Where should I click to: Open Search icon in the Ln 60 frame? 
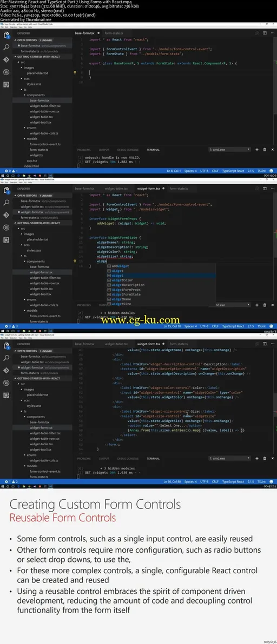tap(6, 358)
